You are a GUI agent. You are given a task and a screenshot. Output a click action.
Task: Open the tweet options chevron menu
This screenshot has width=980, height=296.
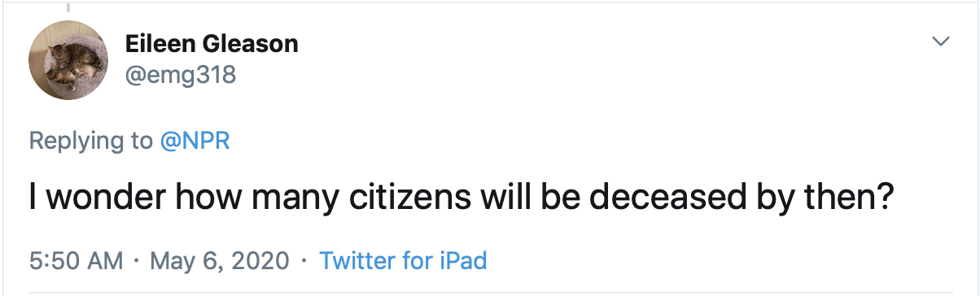(941, 41)
